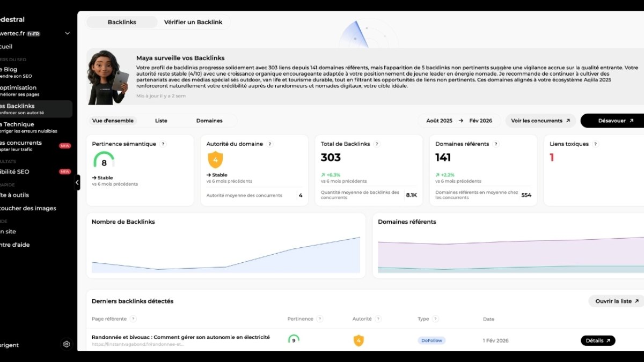Image resolution: width=644 pixels, height=362 pixels.
Task: Click help icon next to Pertinence sémantique
Action: click(x=163, y=144)
